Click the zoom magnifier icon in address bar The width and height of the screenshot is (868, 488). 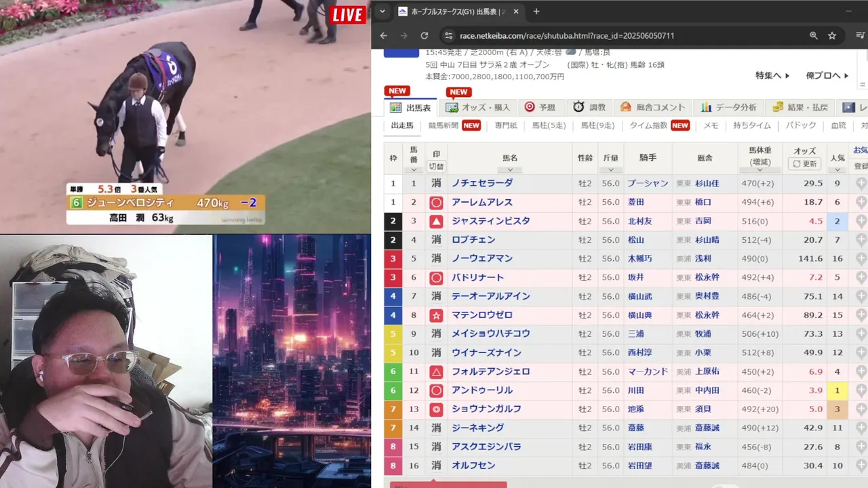pos(813,36)
